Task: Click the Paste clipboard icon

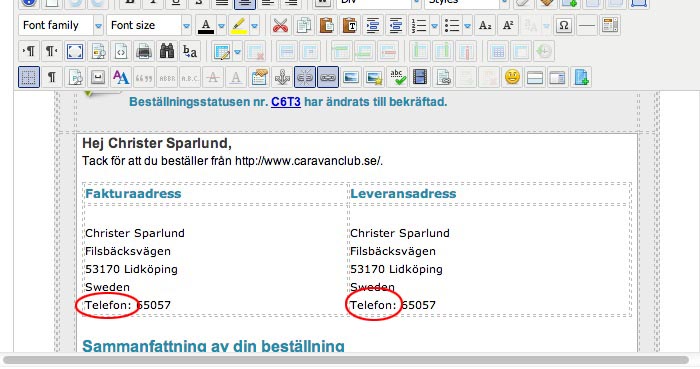Action: tap(327, 25)
